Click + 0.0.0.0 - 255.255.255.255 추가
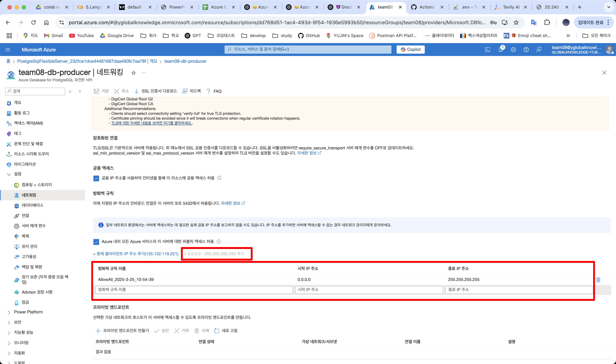The image size is (616, 364). pos(214,254)
